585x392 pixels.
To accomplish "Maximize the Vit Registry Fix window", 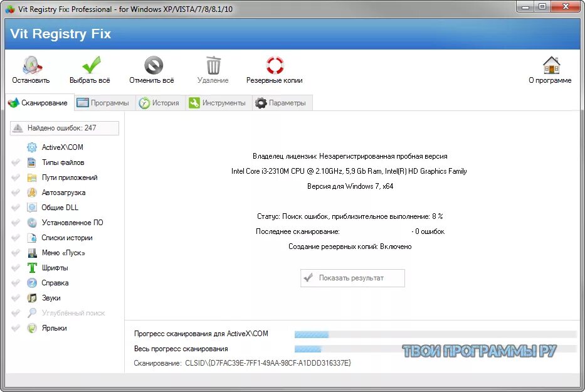I will tap(542, 7).
